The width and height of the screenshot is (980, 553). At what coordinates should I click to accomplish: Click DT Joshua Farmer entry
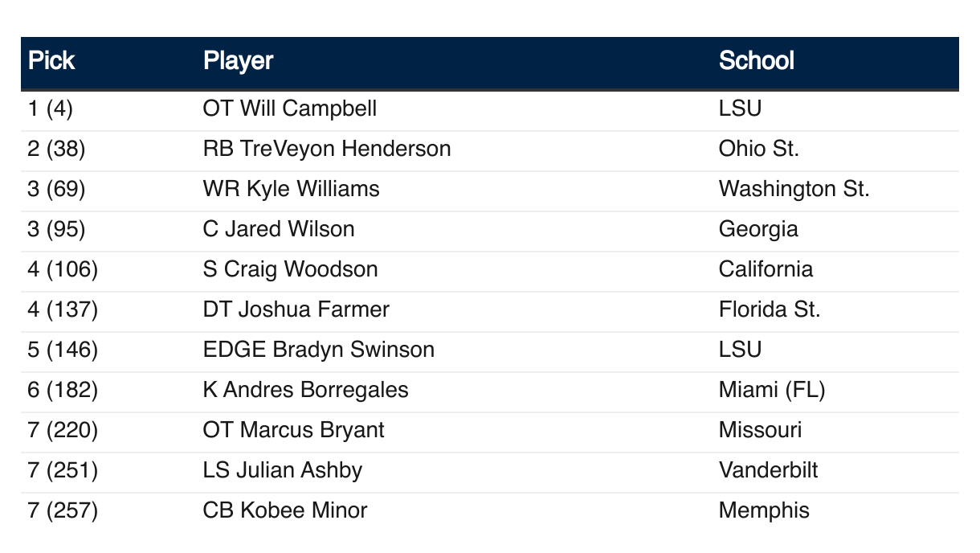tap(296, 309)
